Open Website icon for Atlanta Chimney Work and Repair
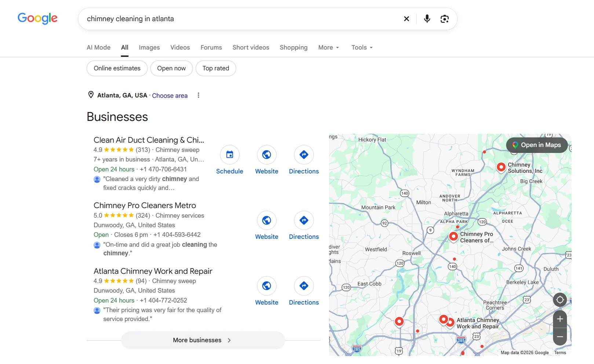Viewport: 594px width, 364px height. point(267,286)
